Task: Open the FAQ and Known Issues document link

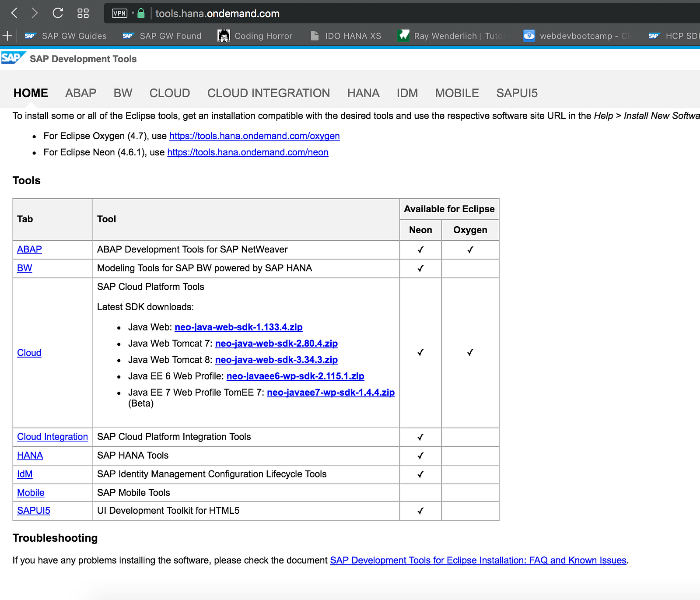Action: point(478,561)
